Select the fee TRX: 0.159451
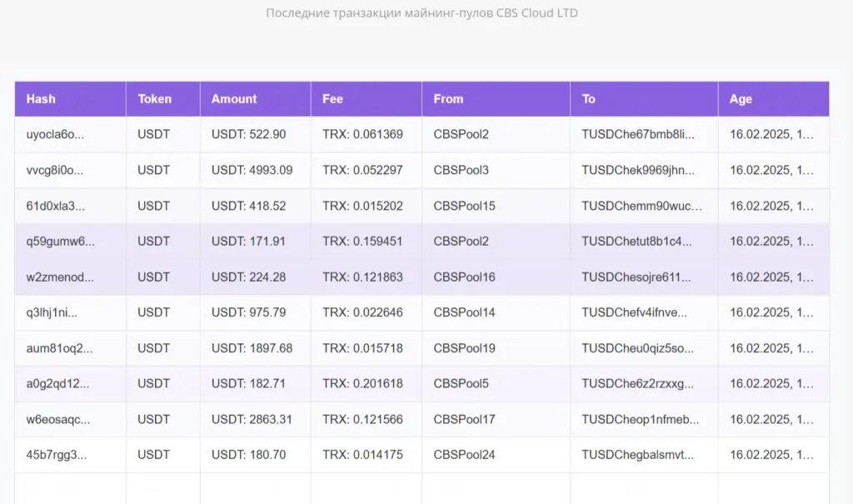Viewport: 853px width, 504px height. (x=362, y=241)
